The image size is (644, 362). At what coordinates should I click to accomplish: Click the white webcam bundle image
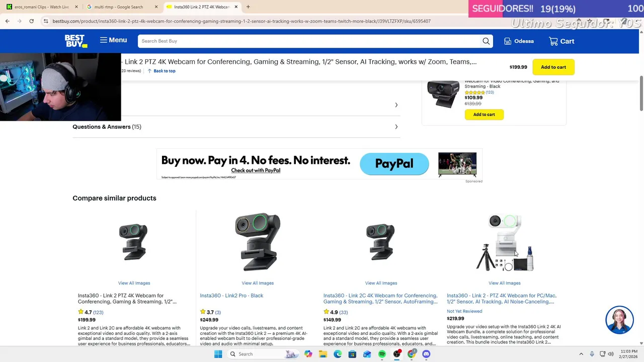(505, 243)
